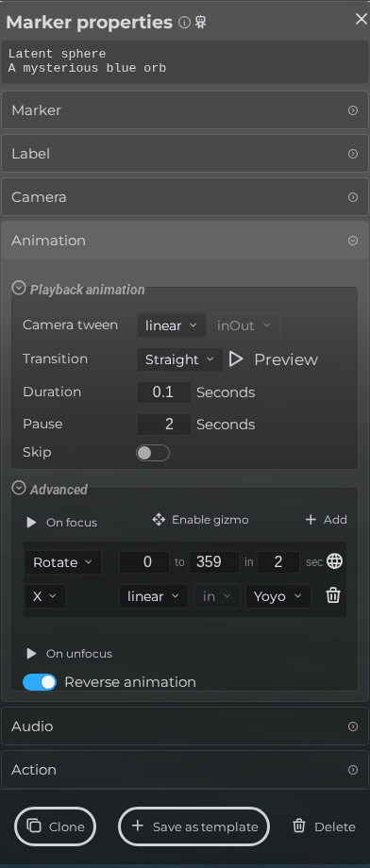Expand the Audio section
This screenshot has height=868, width=370.
click(x=185, y=726)
